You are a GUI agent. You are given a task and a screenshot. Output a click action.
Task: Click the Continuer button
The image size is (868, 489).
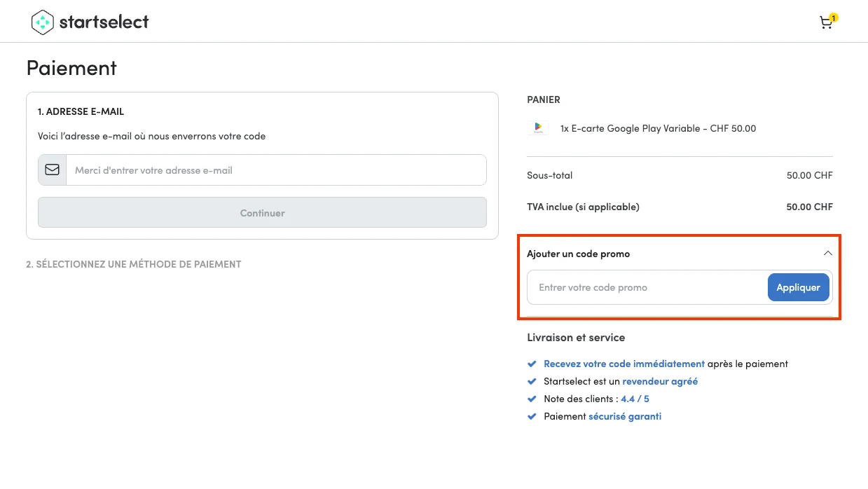pyautogui.click(x=262, y=212)
